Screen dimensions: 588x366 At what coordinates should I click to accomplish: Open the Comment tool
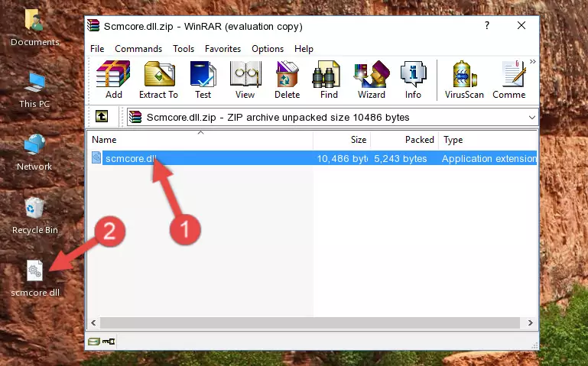click(x=509, y=79)
